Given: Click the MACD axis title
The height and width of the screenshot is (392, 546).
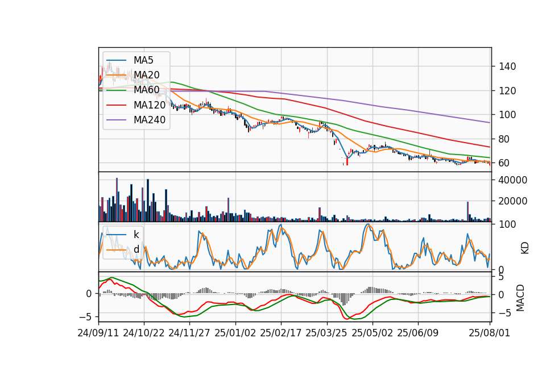Looking at the screenshot, I should (520, 298).
